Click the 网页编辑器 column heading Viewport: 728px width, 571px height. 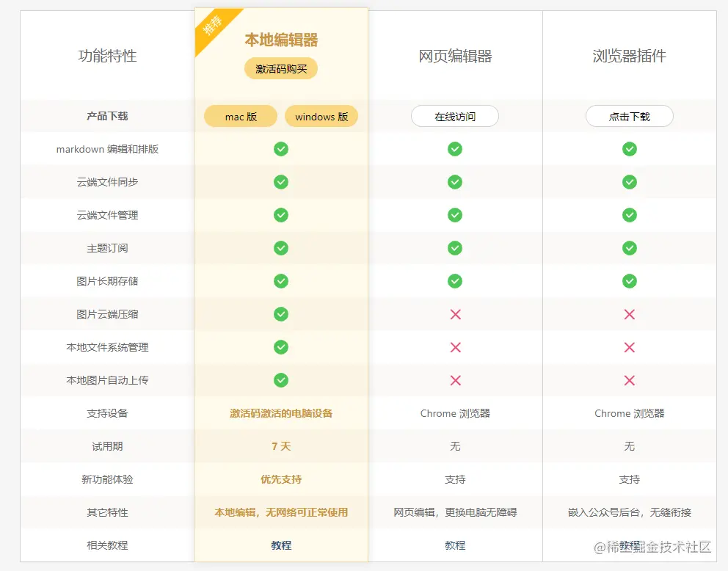click(x=455, y=57)
